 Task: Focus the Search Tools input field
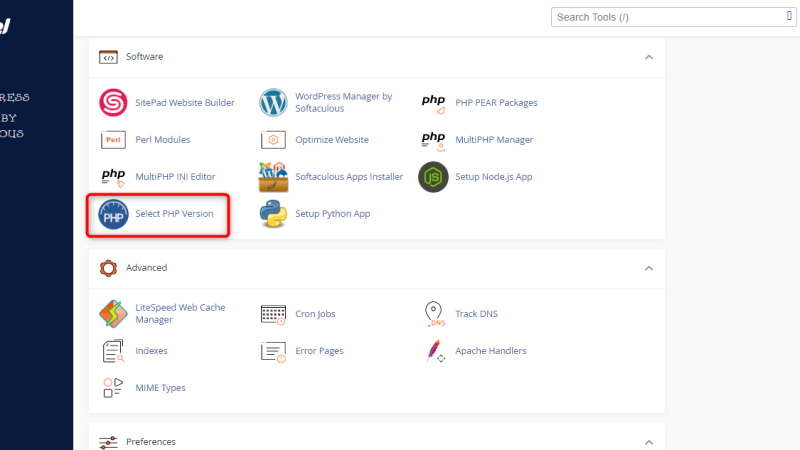click(x=673, y=17)
